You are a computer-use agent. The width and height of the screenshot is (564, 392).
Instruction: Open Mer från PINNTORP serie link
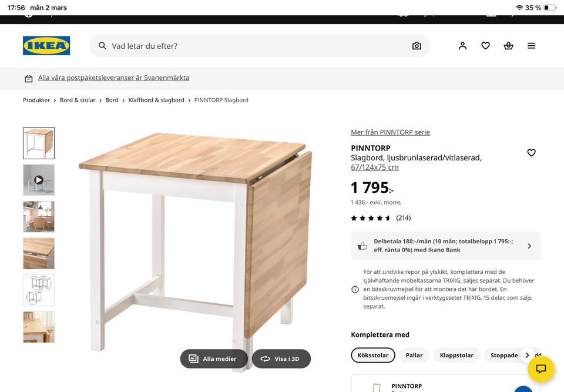[390, 132]
